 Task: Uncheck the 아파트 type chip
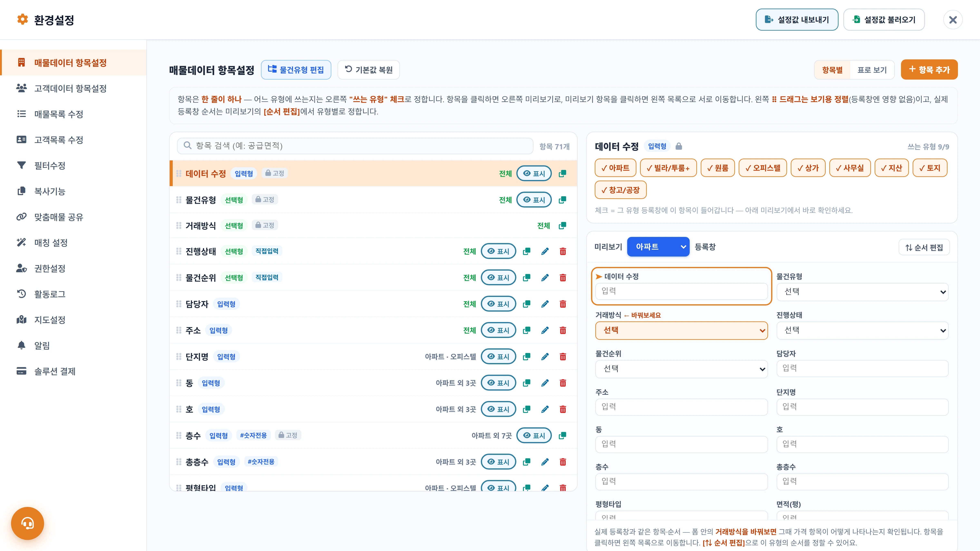pos(615,168)
